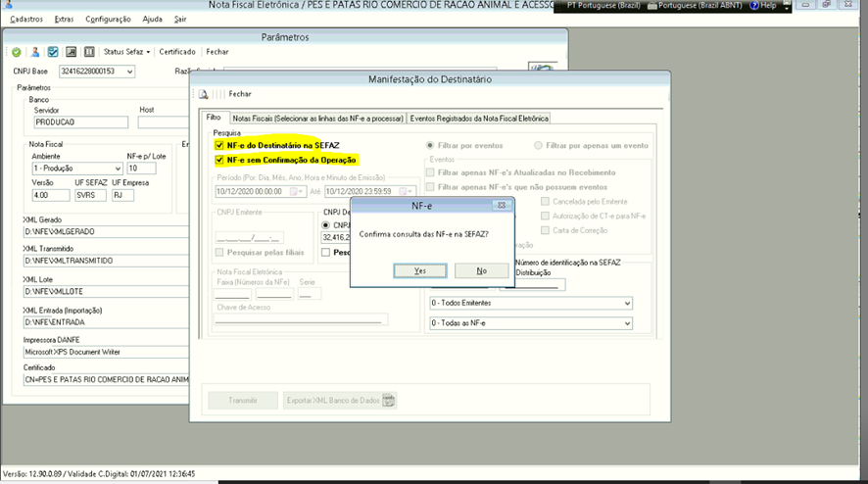The height and width of the screenshot is (484, 868).
Task: Click Fechar in Manifestação do Destinatário toolbar
Action: pyautogui.click(x=240, y=94)
